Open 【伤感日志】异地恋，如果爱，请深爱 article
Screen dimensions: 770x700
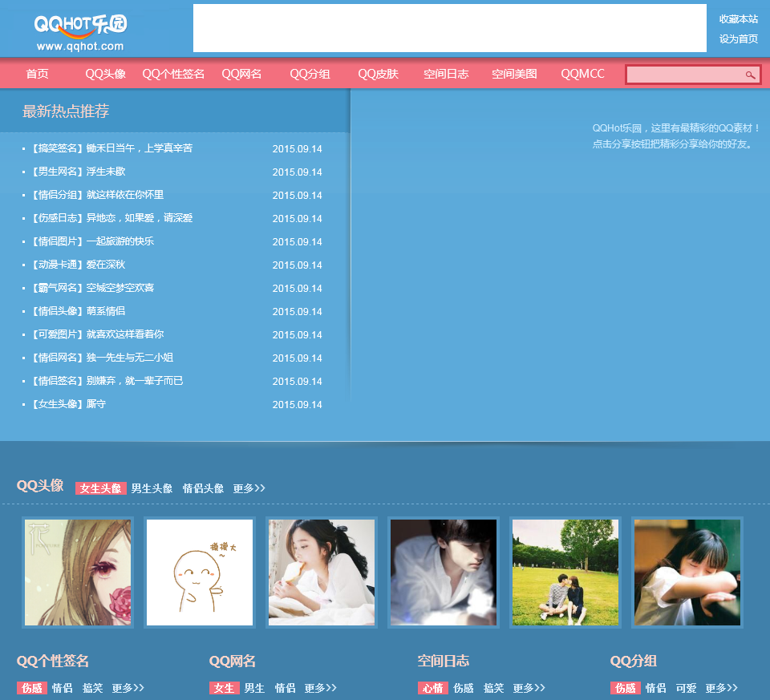click(x=112, y=218)
